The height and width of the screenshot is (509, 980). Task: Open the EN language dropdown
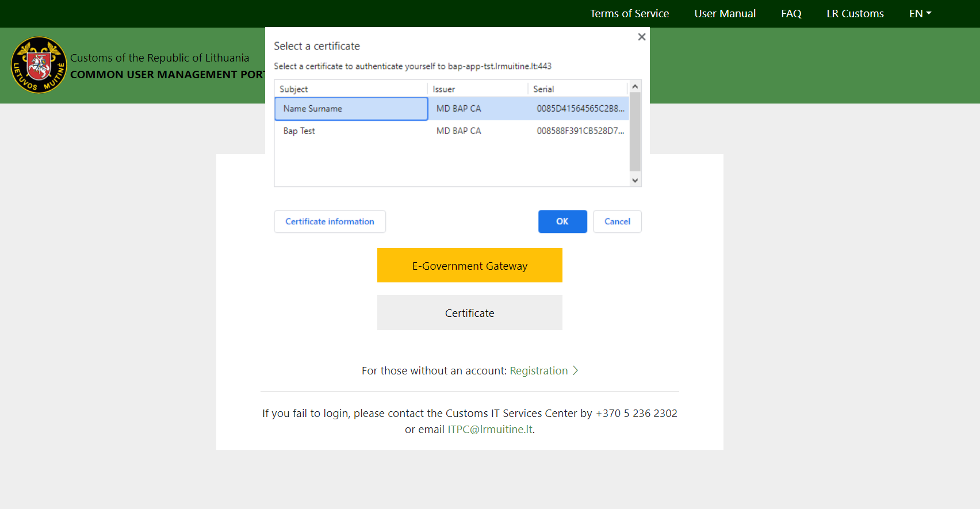tap(920, 13)
